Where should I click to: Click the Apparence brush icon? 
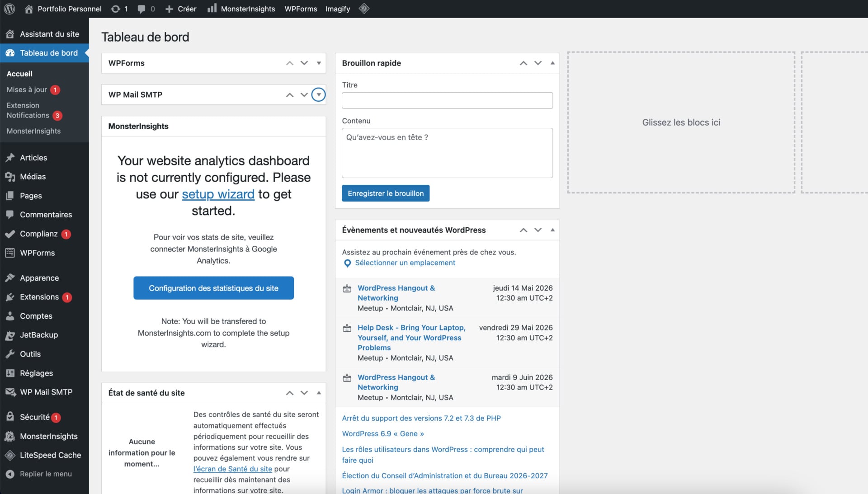10,278
